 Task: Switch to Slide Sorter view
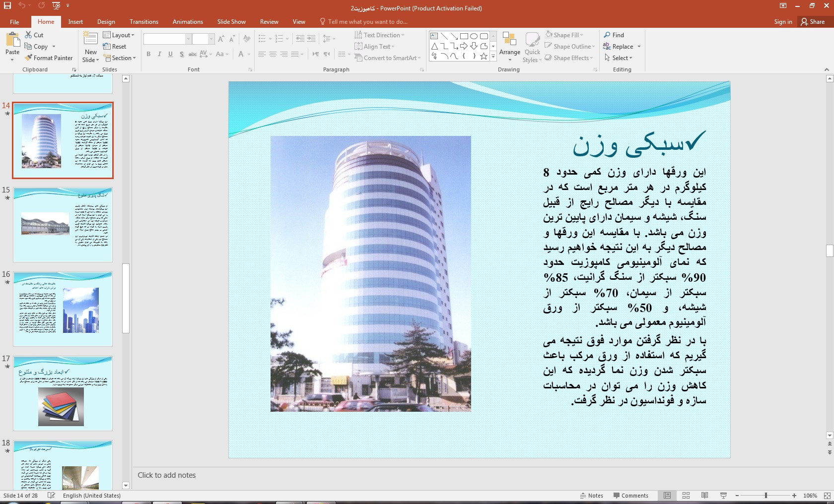click(686, 496)
